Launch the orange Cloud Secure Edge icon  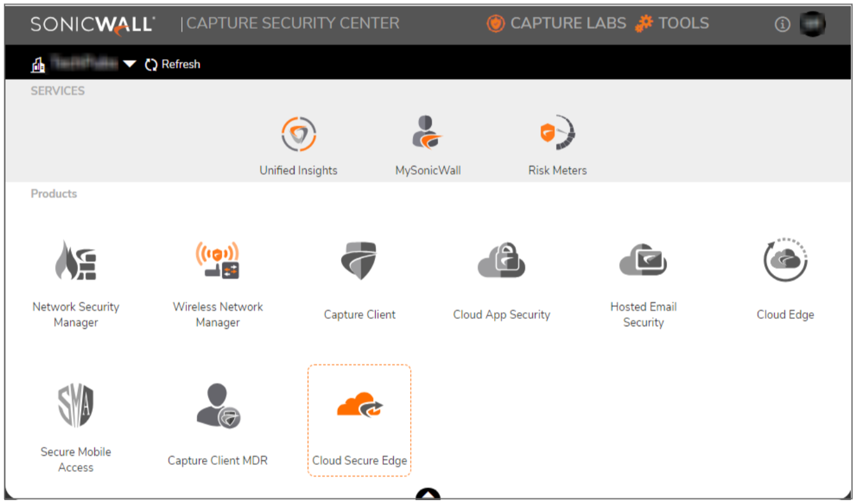click(359, 406)
